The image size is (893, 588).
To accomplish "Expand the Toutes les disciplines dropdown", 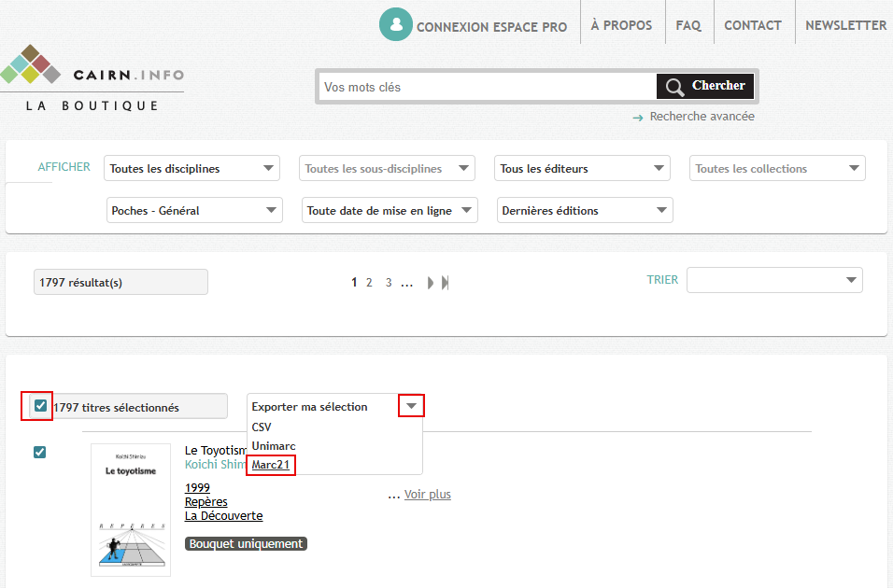I will (192, 169).
